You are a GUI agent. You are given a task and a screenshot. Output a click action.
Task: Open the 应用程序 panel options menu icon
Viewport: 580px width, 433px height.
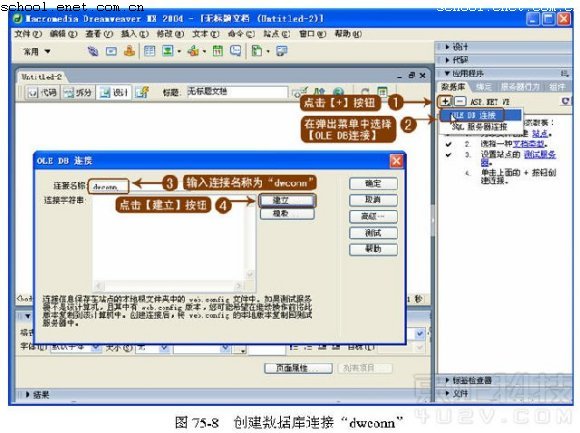tap(564, 74)
